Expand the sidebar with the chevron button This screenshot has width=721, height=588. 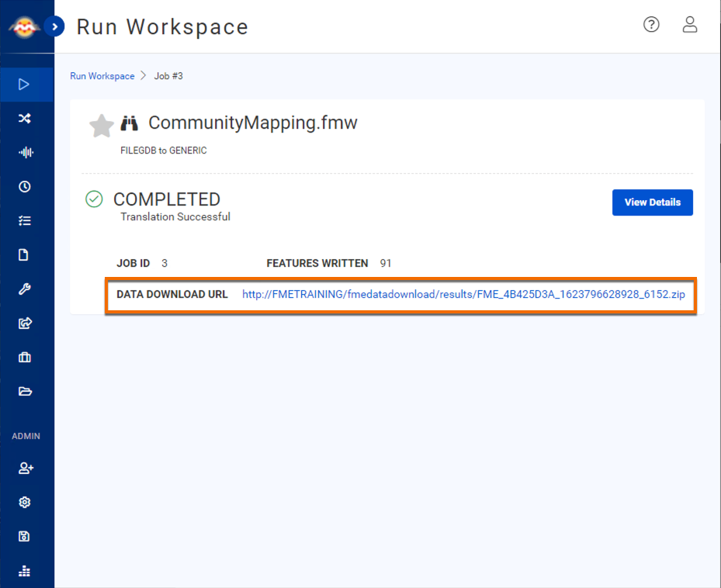point(55,26)
